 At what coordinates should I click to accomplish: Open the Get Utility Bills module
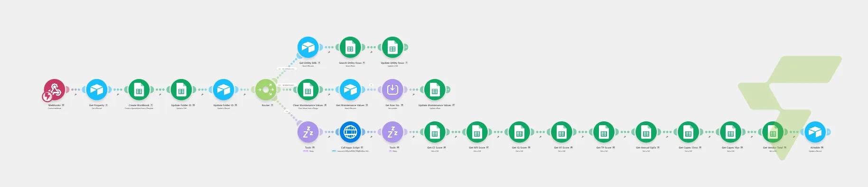tap(308, 47)
